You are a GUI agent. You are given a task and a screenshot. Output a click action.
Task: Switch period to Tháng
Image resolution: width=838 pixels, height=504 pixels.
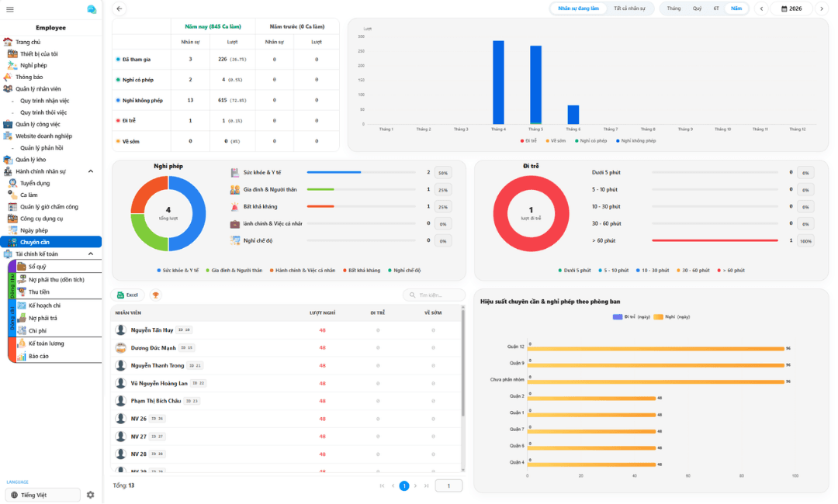[674, 9]
